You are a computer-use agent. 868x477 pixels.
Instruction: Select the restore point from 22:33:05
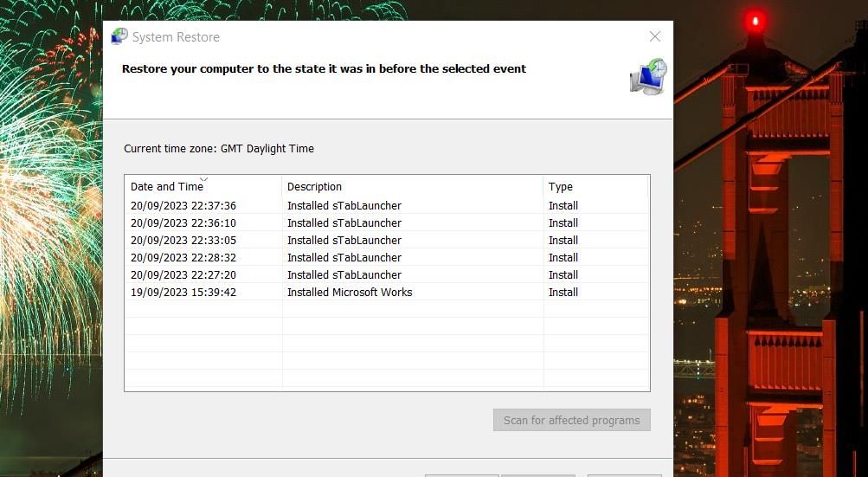pos(183,241)
